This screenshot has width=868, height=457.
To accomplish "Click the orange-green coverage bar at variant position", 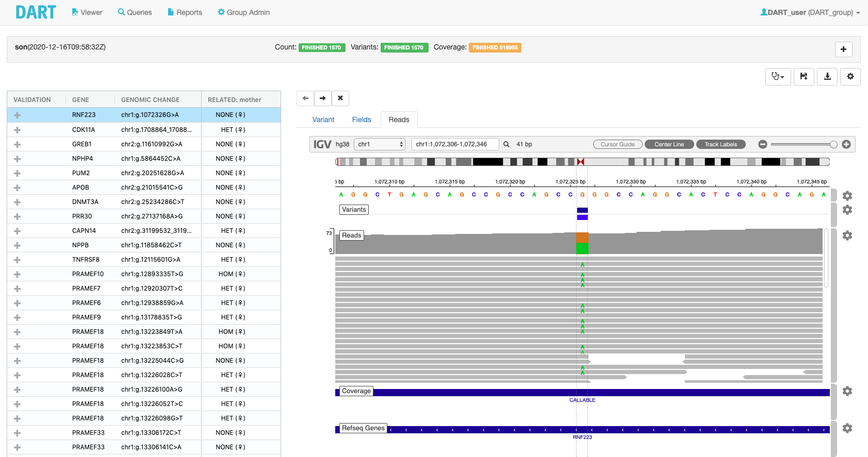I will pos(582,243).
